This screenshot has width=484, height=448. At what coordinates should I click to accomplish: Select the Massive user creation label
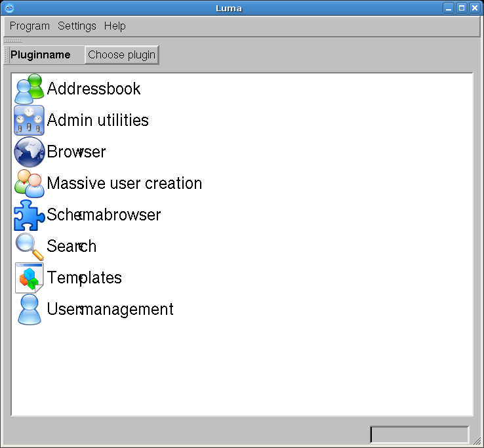[125, 183]
